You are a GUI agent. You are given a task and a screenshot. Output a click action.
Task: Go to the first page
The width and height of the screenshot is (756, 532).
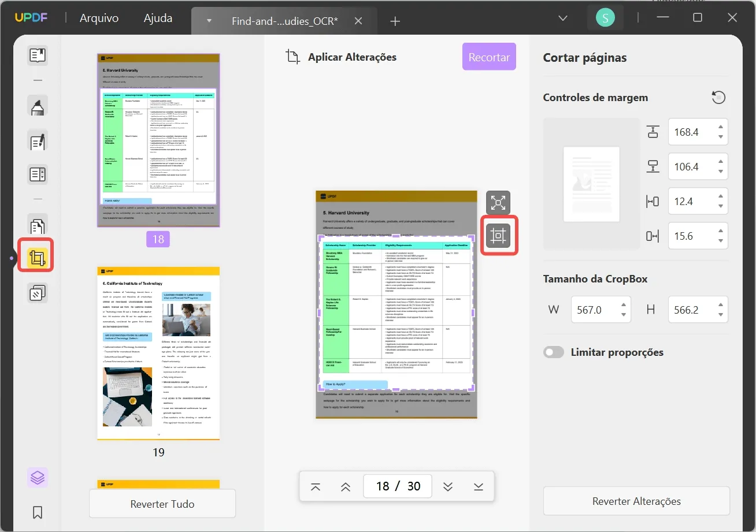(316, 486)
